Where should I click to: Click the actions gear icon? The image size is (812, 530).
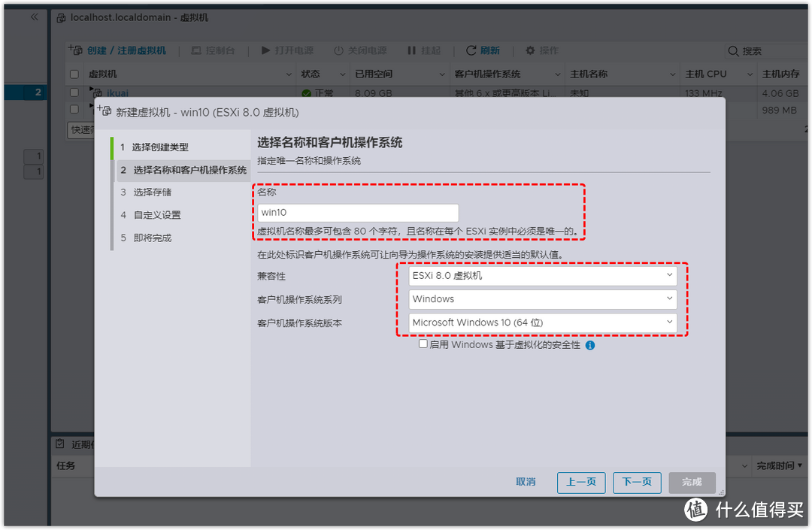coord(530,50)
